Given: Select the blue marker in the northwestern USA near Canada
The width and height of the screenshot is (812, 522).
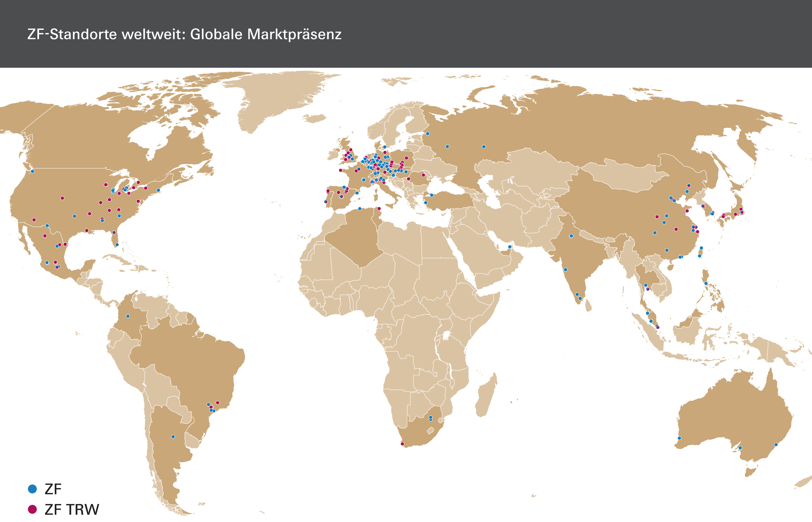Looking at the screenshot, I should coord(32,171).
